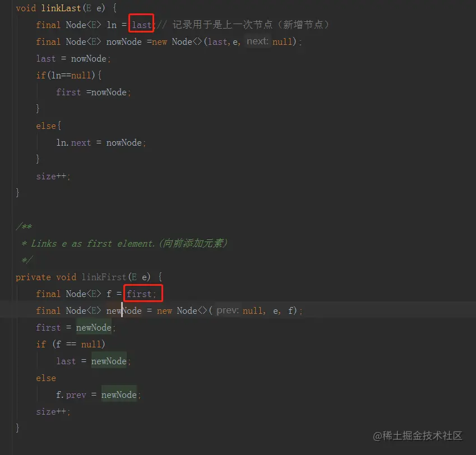This screenshot has height=455, width=476.
Task: Click the '/**' Javadoc opening line
Action: point(24,226)
